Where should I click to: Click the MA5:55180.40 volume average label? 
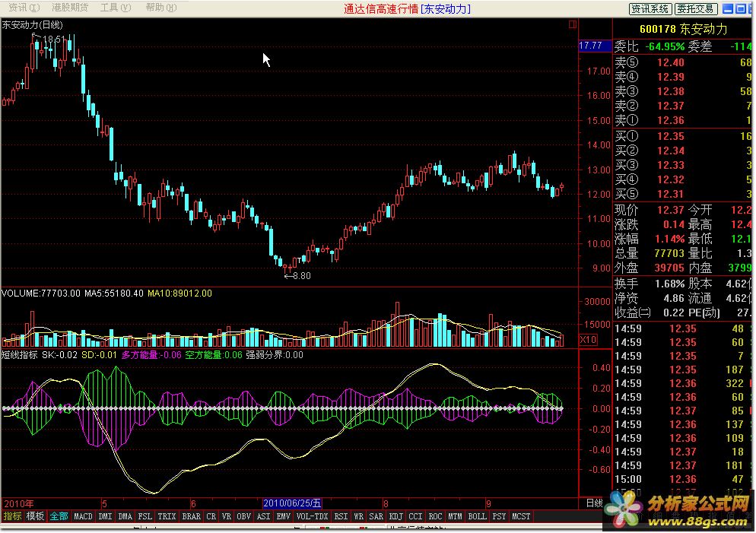(114, 293)
